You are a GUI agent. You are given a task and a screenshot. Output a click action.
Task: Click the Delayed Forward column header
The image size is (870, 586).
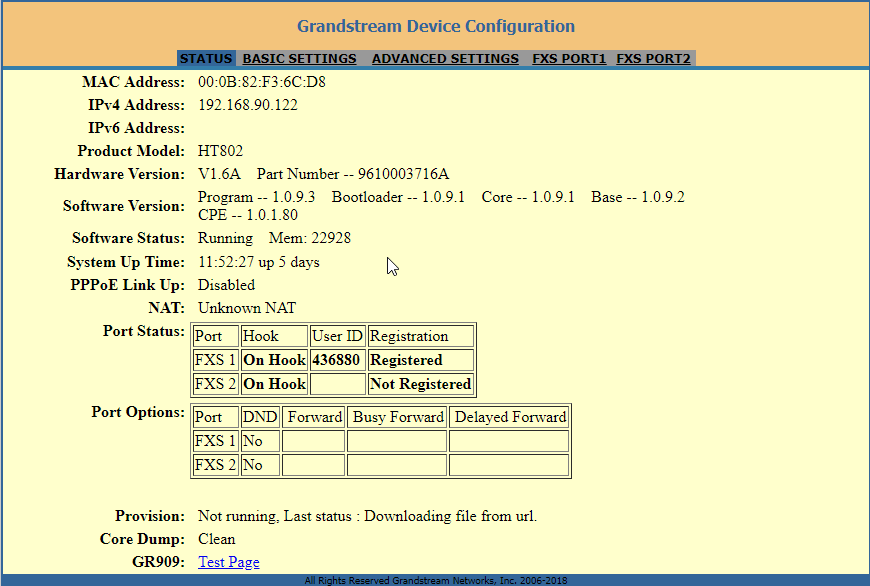tap(509, 417)
